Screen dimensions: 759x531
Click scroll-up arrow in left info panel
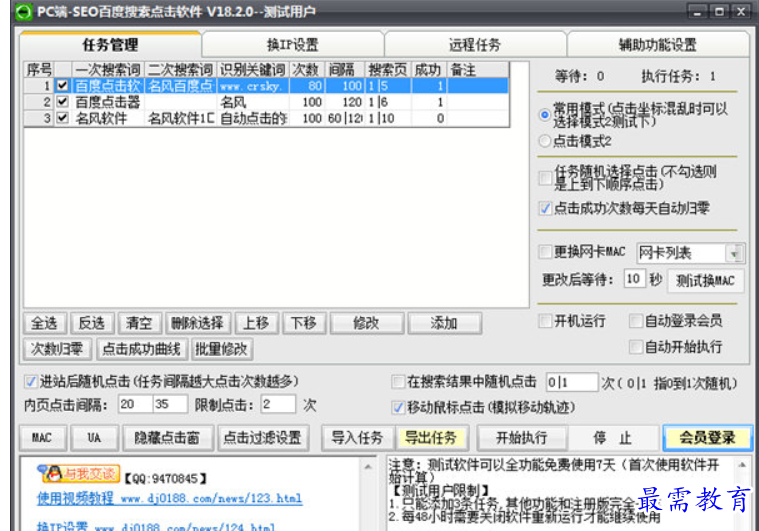coord(368,467)
